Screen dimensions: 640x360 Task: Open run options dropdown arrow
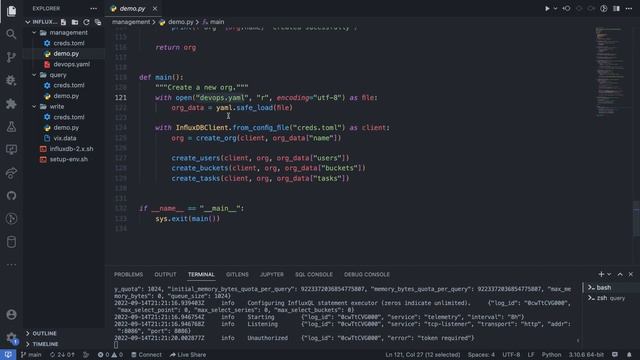click(x=555, y=9)
